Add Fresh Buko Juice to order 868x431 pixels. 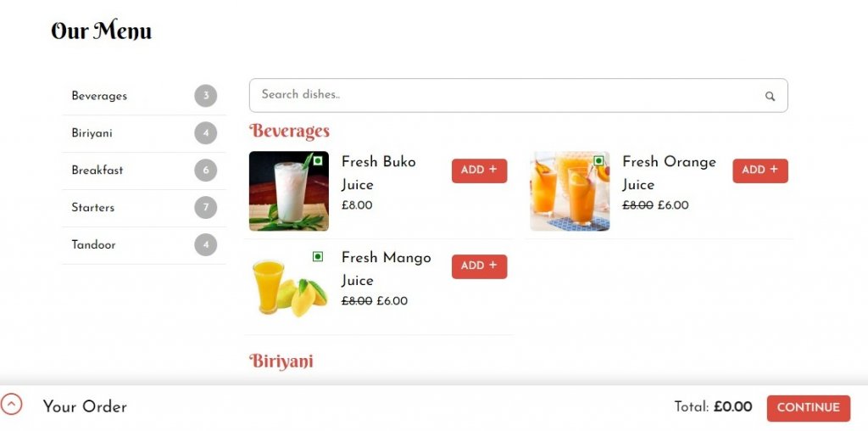point(480,171)
